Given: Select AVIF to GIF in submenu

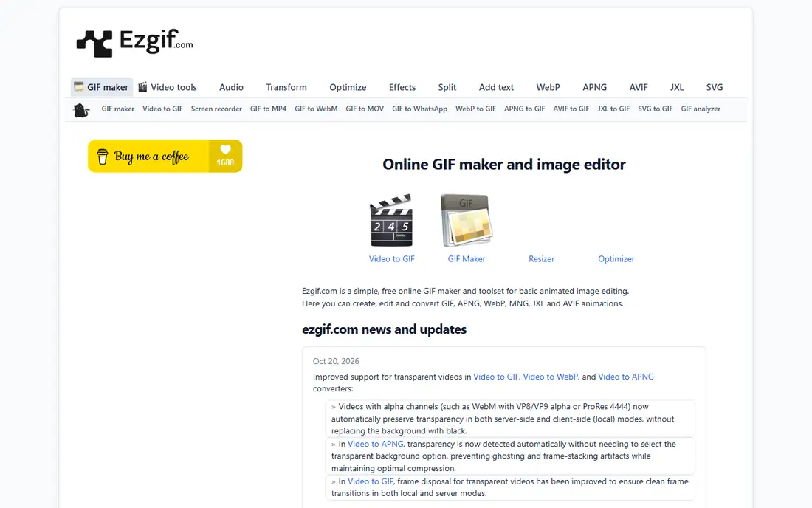Looking at the screenshot, I should coord(571,109).
